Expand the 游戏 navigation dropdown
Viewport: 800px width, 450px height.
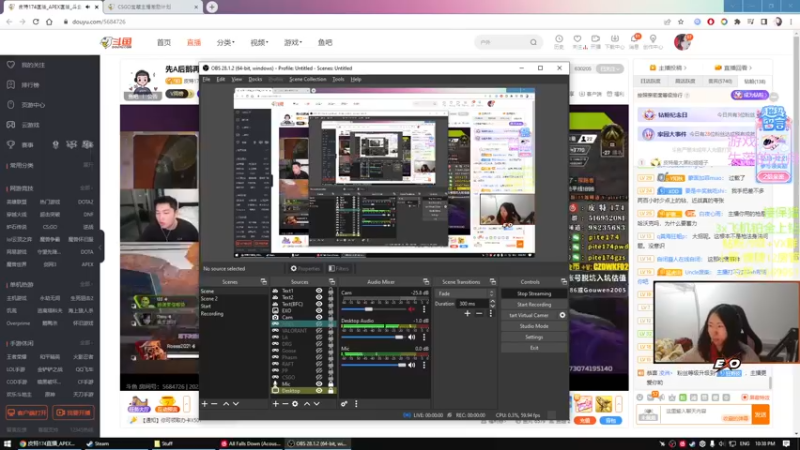click(293, 42)
